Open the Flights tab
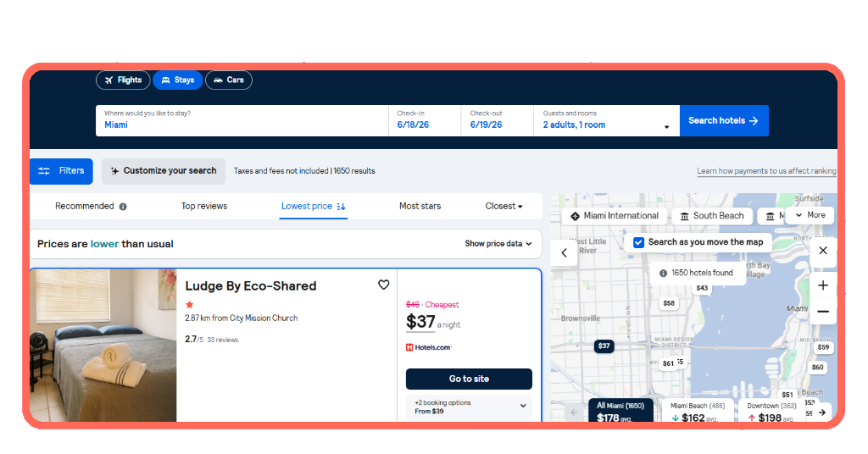868x454 pixels. 123,80
